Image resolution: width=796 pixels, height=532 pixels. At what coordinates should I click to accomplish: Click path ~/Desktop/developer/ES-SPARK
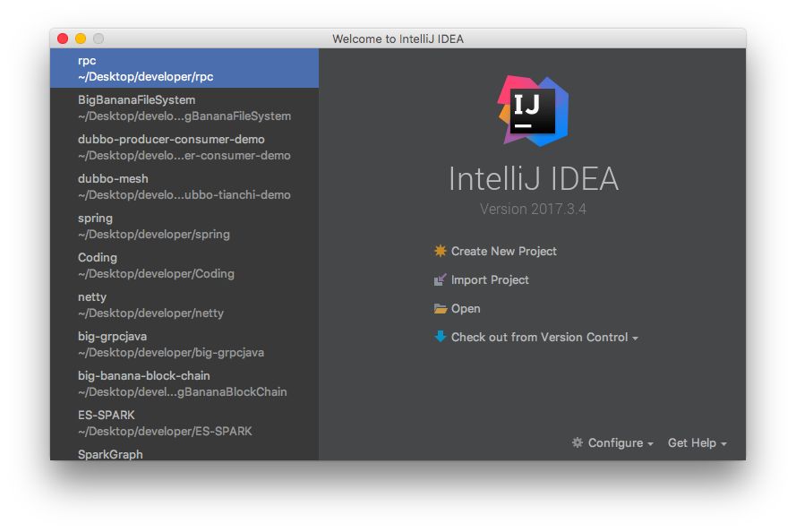pos(165,432)
